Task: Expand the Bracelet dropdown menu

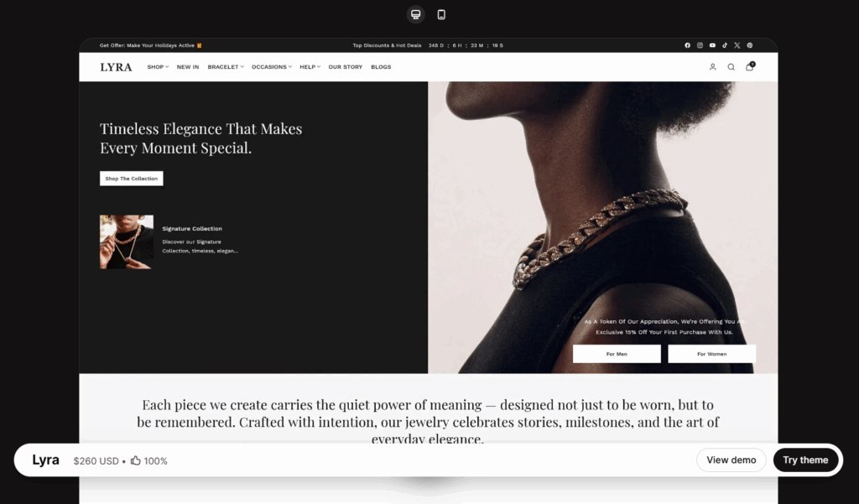Action: pyautogui.click(x=226, y=67)
